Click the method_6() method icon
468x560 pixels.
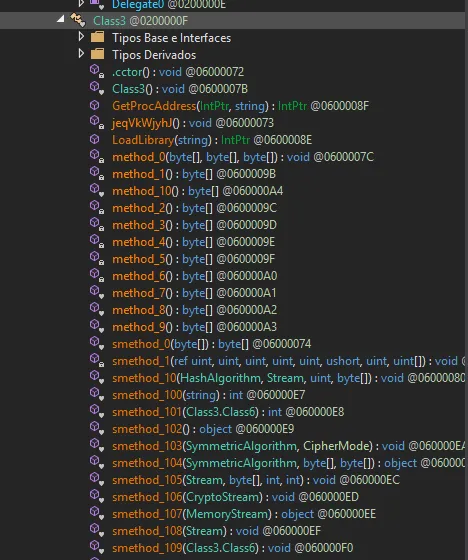(96, 275)
